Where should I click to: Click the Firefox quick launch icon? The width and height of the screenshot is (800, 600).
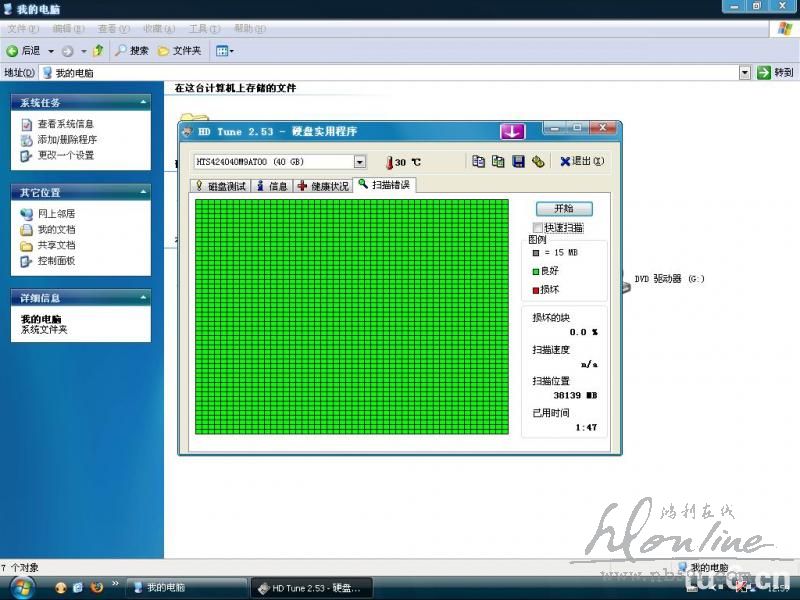pos(97,587)
